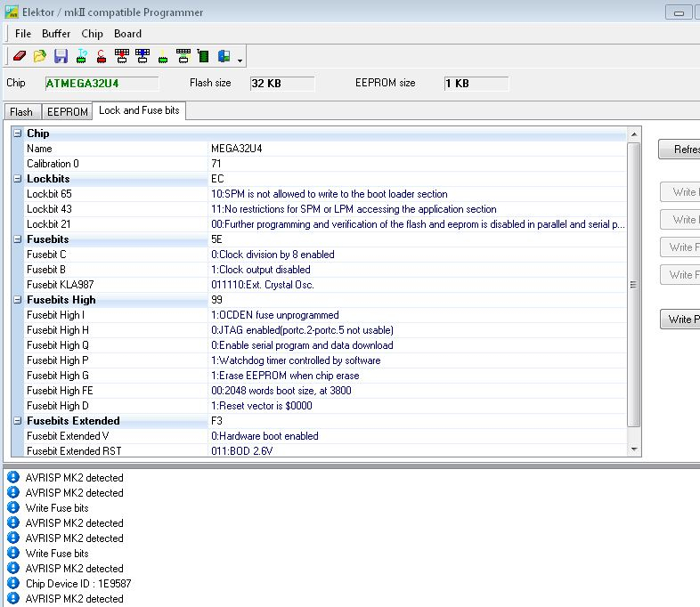700x607 pixels.
Task: Click the chip icon with red down arrow
Action: click(122, 56)
